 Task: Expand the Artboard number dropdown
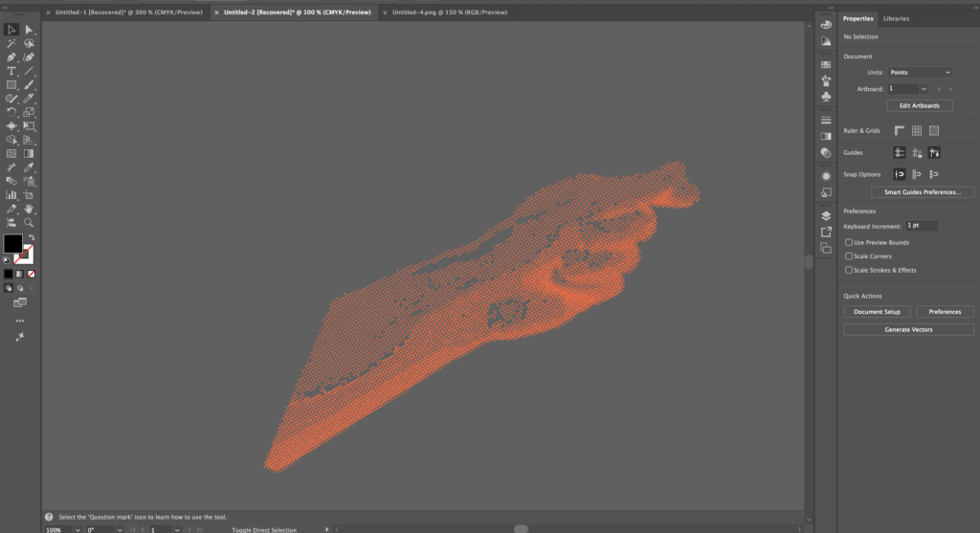click(923, 88)
